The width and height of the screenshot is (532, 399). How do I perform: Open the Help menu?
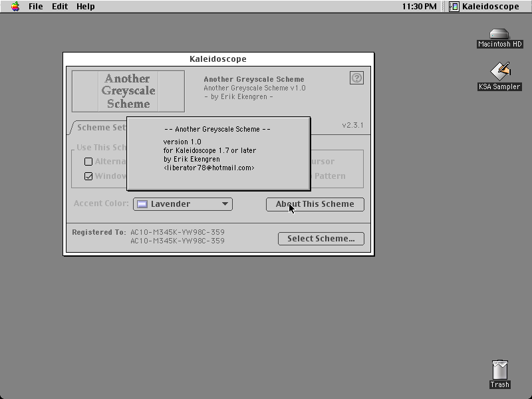86,7
